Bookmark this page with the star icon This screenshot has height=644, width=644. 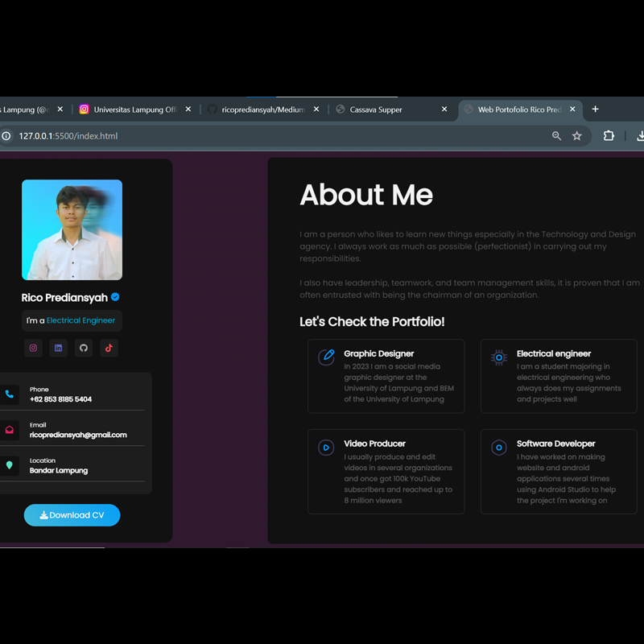coord(577,136)
